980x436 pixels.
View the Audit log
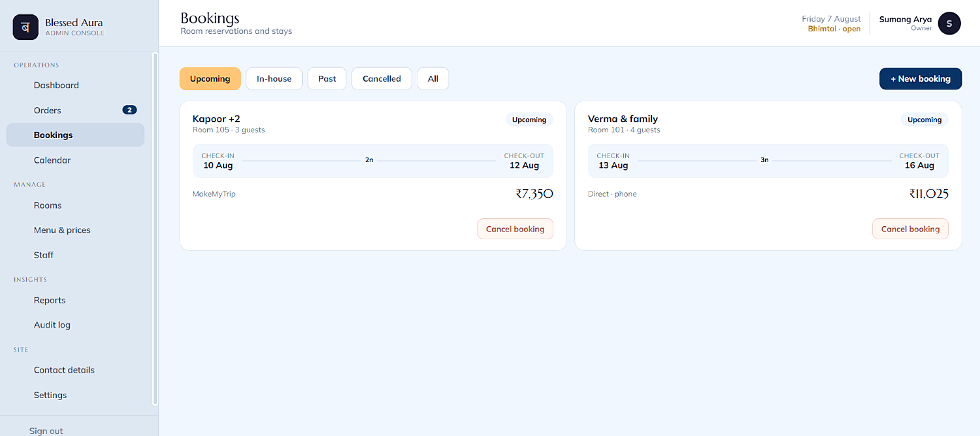[52, 325]
